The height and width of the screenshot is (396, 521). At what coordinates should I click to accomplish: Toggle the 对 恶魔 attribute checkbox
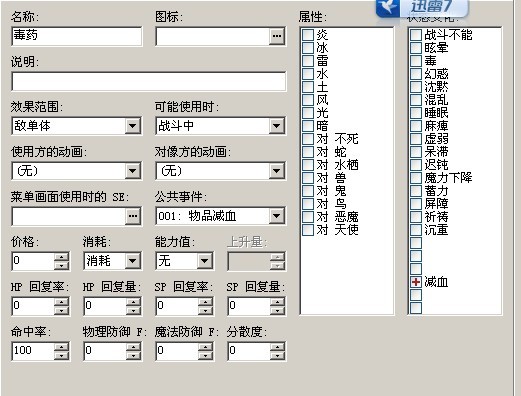[308, 217]
